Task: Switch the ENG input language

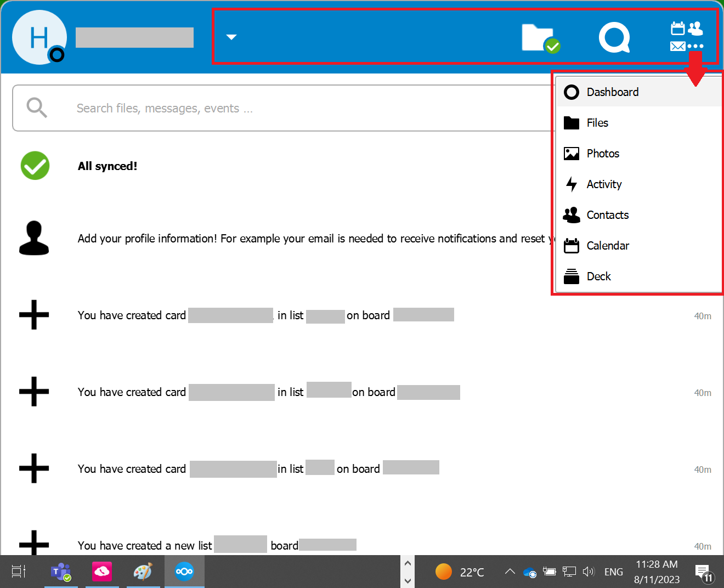Action: [x=614, y=572]
